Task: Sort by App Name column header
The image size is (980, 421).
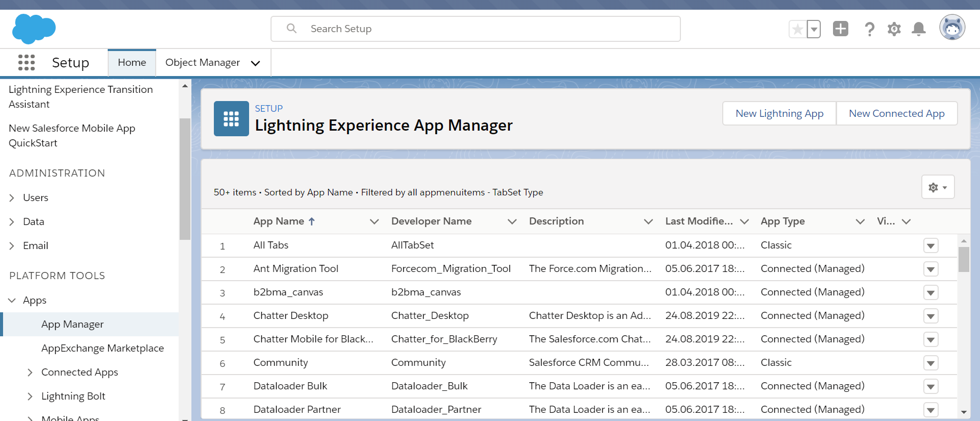Action: pyautogui.click(x=279, y=221)
